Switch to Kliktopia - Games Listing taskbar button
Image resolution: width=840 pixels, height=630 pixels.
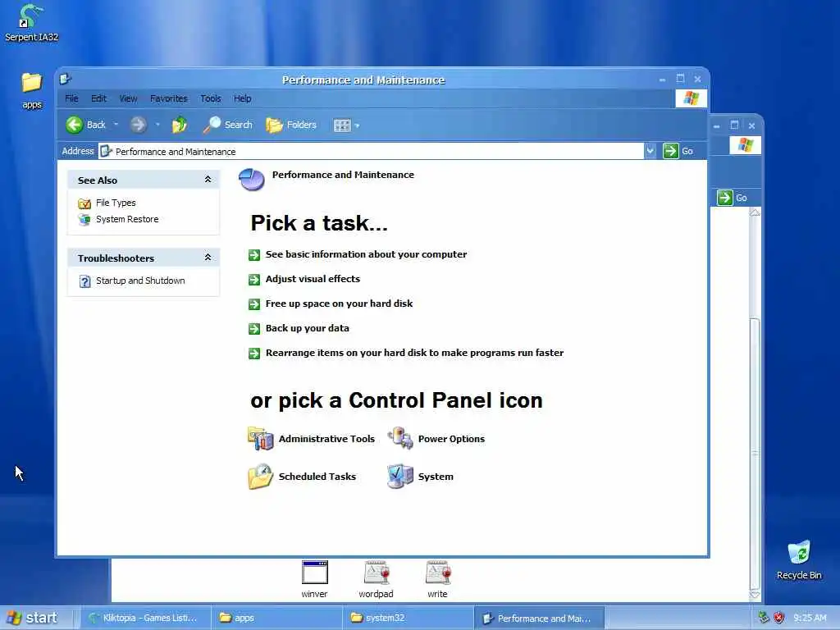click(x=144, y=619)
